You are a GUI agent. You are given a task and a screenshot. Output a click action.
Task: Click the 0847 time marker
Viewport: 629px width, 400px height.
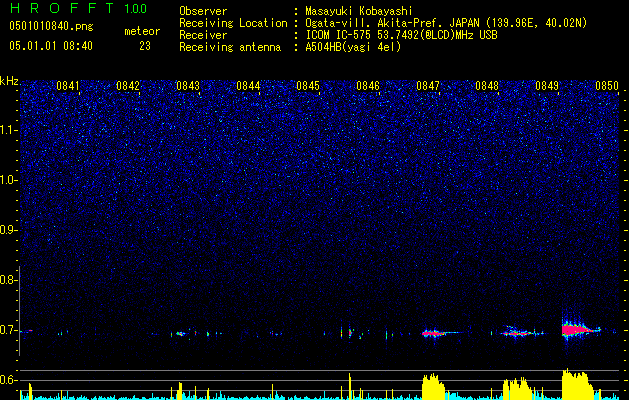428,86
